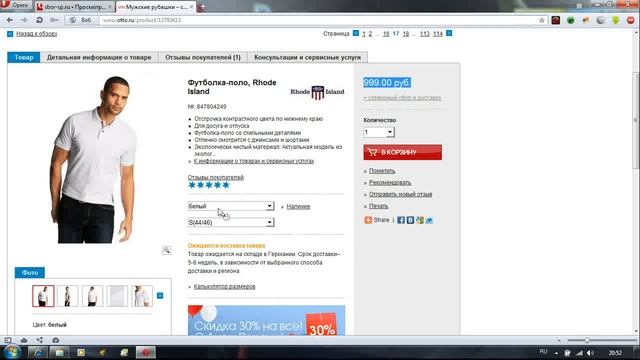Add item with В КОРЗИНУ button

click(x=402, y=152)
